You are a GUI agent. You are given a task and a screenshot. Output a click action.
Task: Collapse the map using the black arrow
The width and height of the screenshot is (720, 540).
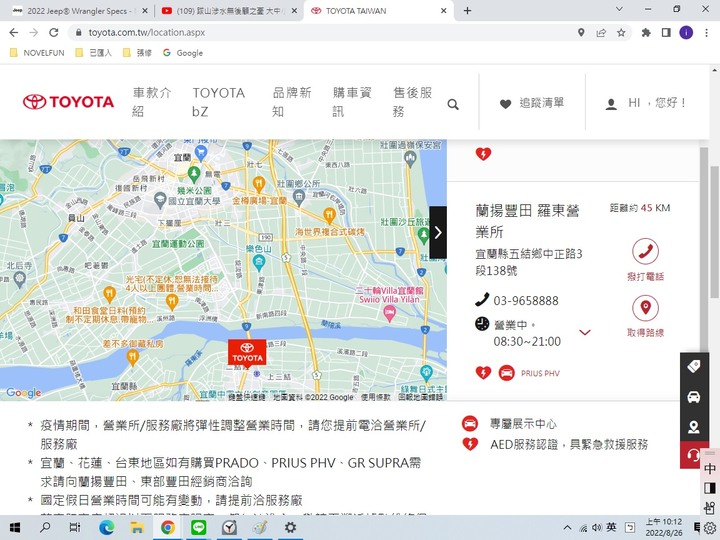click(x=438, y=232)
